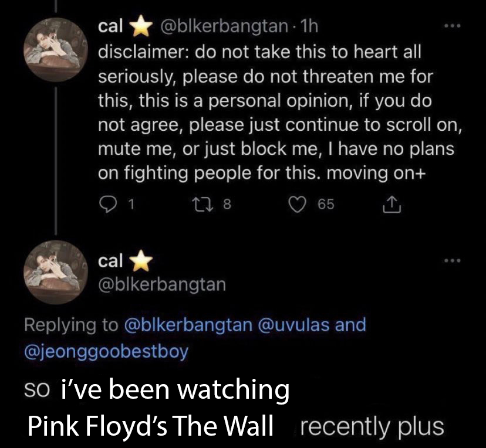This screenshot has height=448, width=486.
Task: Open the three-dot menu on the lower tweet
Action: 449,260
